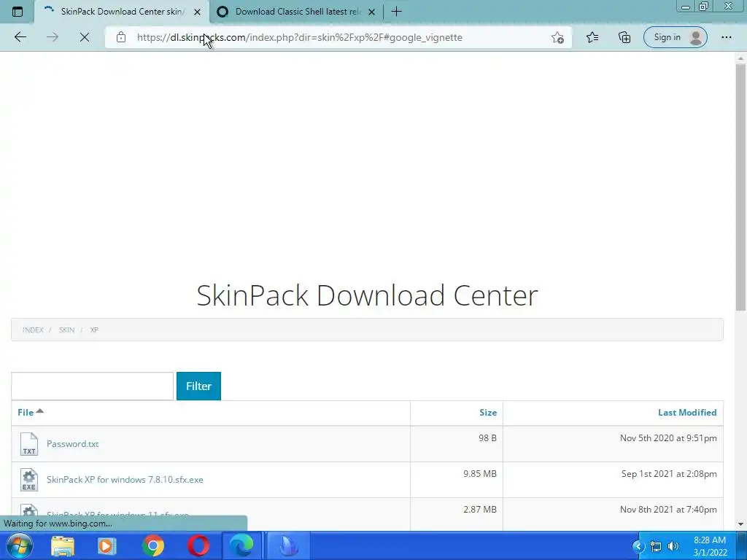This screenshot has width=747, height=560.
Task: Open the Settings and more ellipsis menu
Action: (726, 37)
